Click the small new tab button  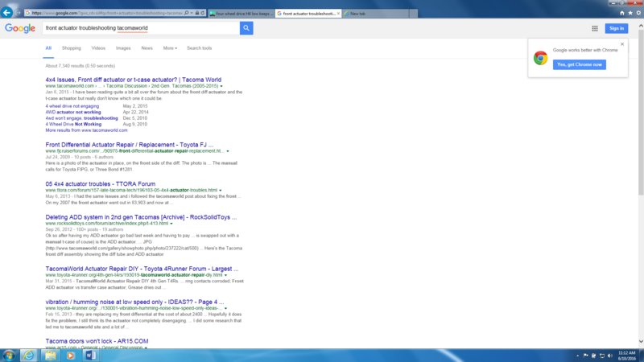pyautogui.click(x=414, y=14)
